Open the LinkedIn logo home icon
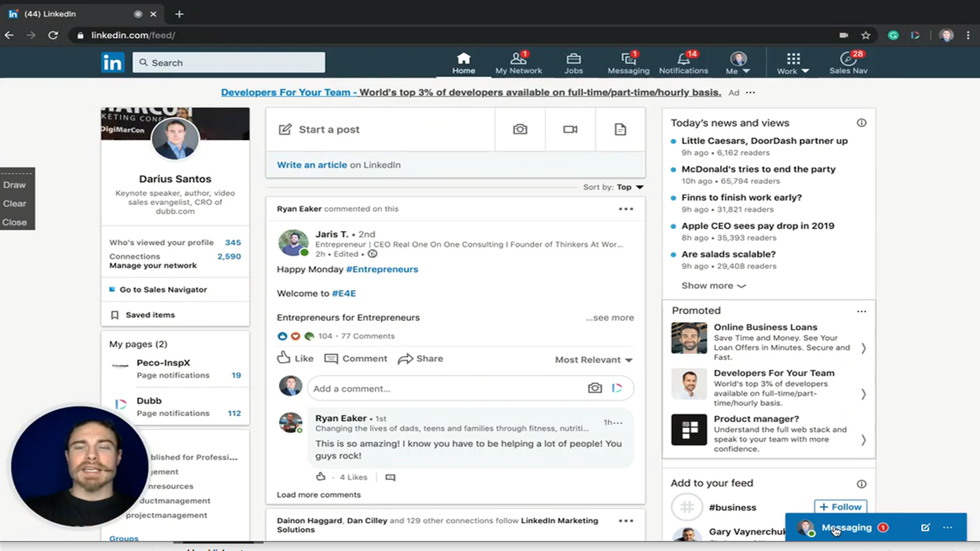Viewport: 980px width, 551px height. pos(112,62)
